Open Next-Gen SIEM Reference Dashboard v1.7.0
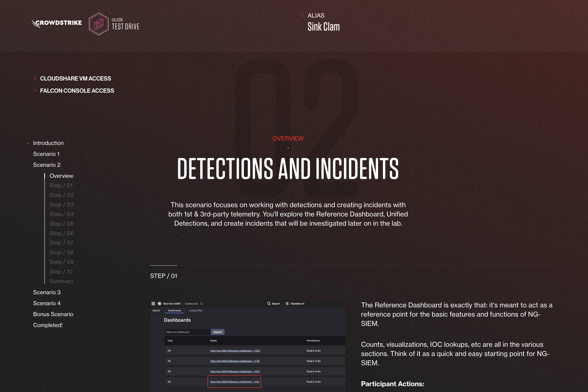 pyautogui.click(x=235, y=361)
